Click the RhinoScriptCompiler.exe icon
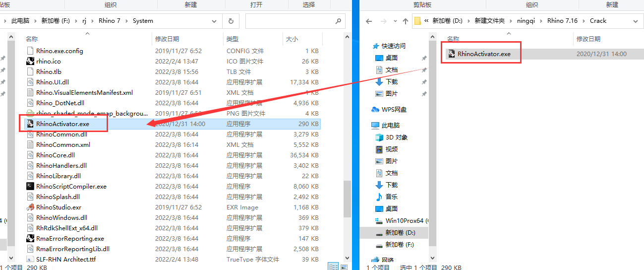Viewport: 644px width, 270px height. (30, 186)
